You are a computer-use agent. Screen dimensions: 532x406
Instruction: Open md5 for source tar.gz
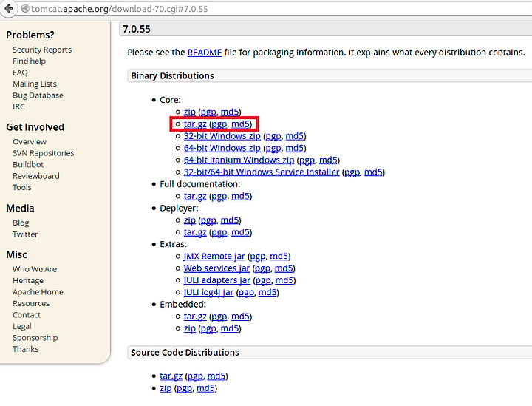[216, 376]
